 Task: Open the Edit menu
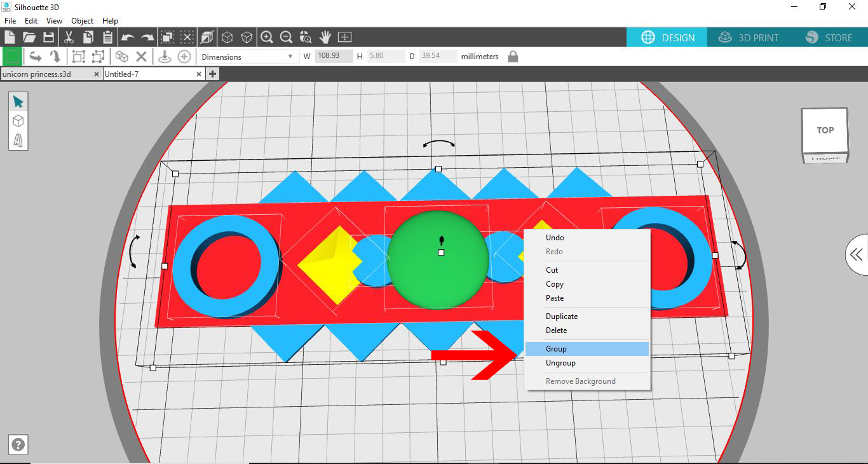point(31,21)
